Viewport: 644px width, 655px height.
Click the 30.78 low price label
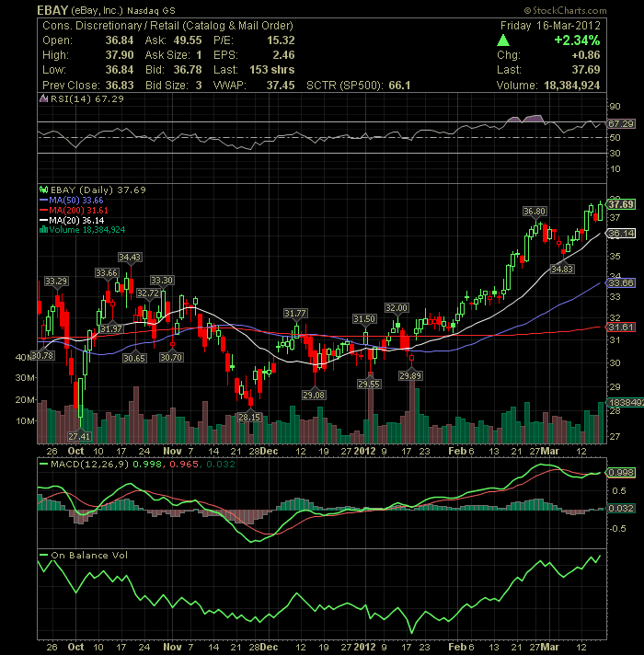tap(42, 356)
